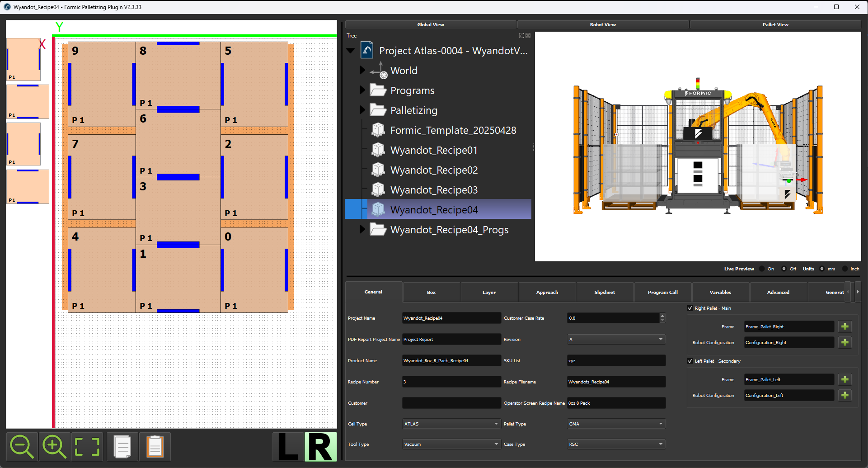This screenshot has width=868, height=468.
Task: Set Units to mm
Action: (x=822, y=269)
